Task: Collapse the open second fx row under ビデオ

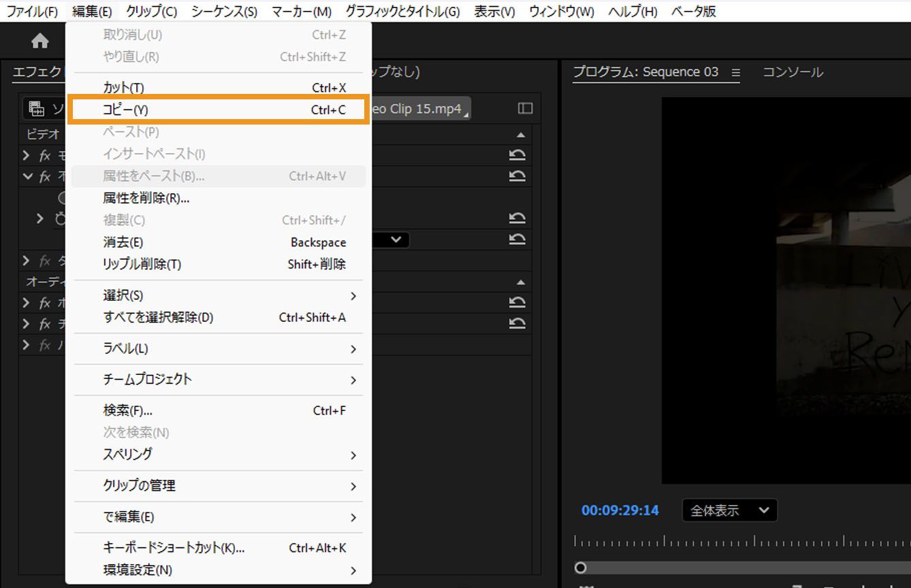Action: pyautogui.click(x=27, y=177)
